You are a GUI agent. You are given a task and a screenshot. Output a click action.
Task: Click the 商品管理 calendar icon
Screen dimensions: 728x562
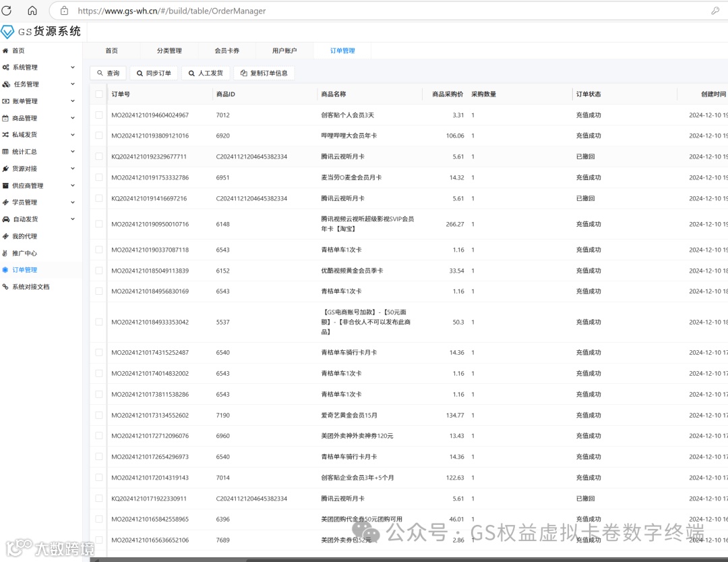[x=5, y=118]
